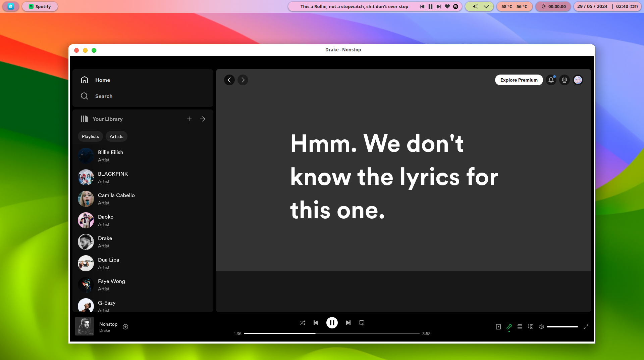Filter library by Playlists
Image resolution: width=644 pixels, height=360 pixels.
coord(90,136)
